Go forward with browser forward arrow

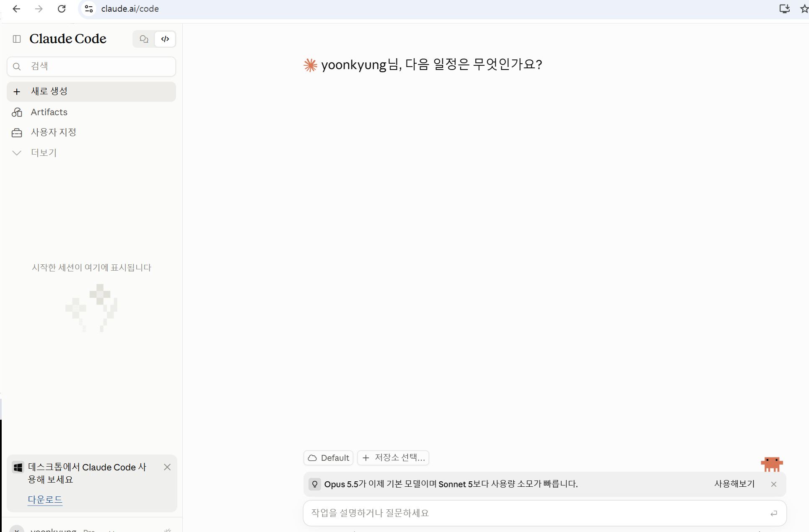click(x=39, y=9)
